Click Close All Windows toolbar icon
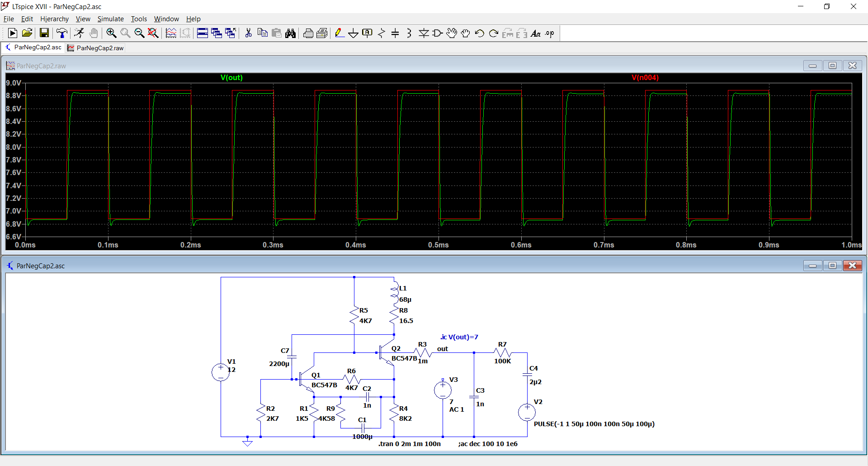This screenshot has width=868, height=466. pyautogui.click(x=231, y=33)
